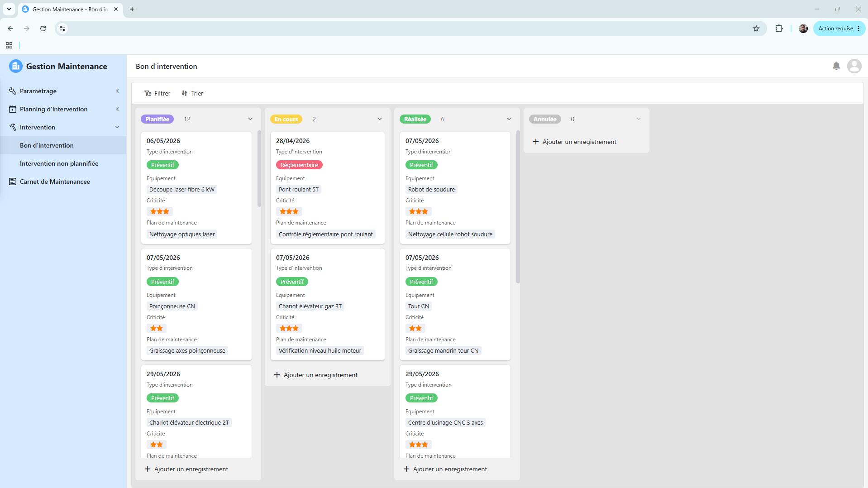Open the Action requise menu
868x488 pixels.
(x=839, y=29)
